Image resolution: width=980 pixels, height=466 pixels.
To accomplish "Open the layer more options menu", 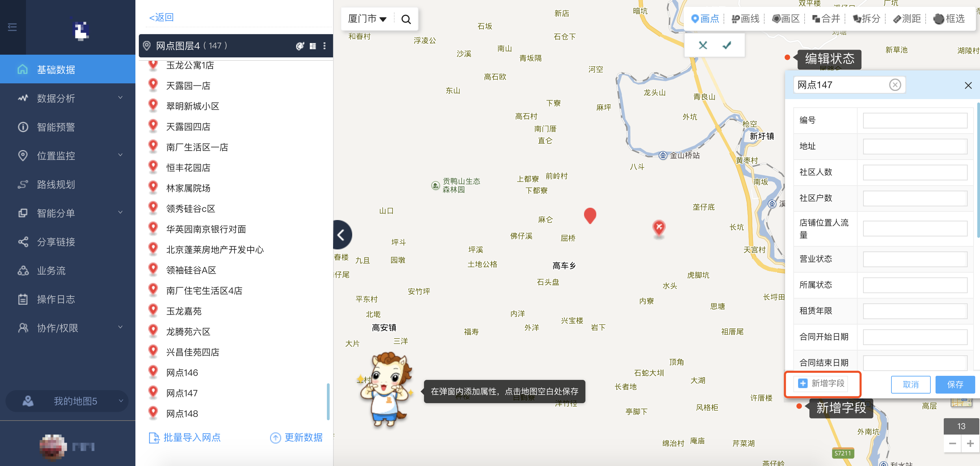I will click(x=325, y=46).
